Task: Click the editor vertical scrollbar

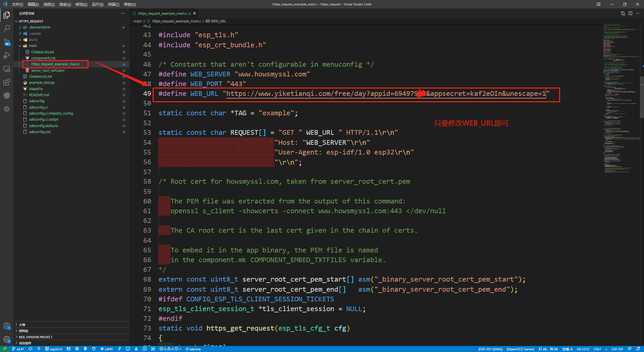Action: coord(642,97)
